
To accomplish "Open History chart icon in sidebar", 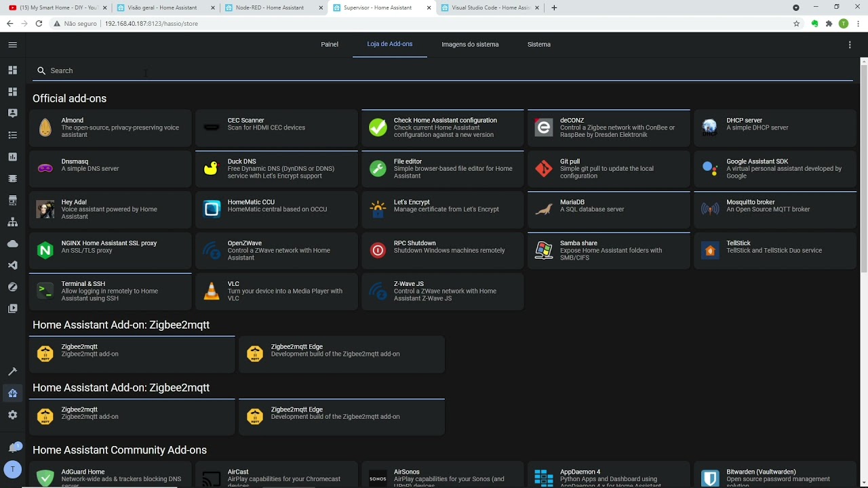I will pos(12,157).
